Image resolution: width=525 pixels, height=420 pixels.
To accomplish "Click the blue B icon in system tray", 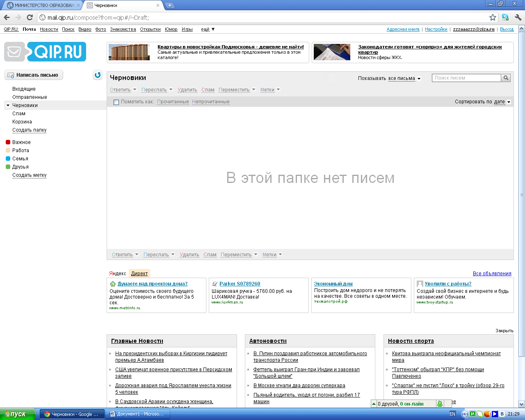I will coord(502,414).
